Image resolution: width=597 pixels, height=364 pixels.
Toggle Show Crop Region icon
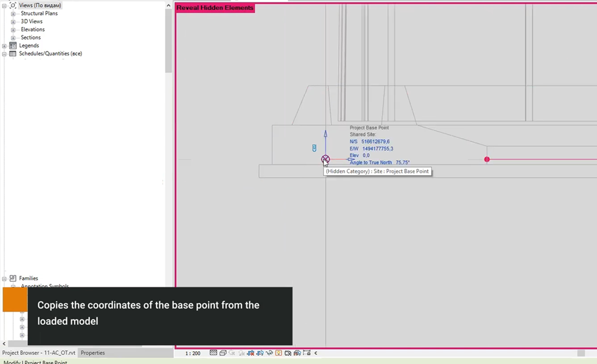[x=260, y=353]
